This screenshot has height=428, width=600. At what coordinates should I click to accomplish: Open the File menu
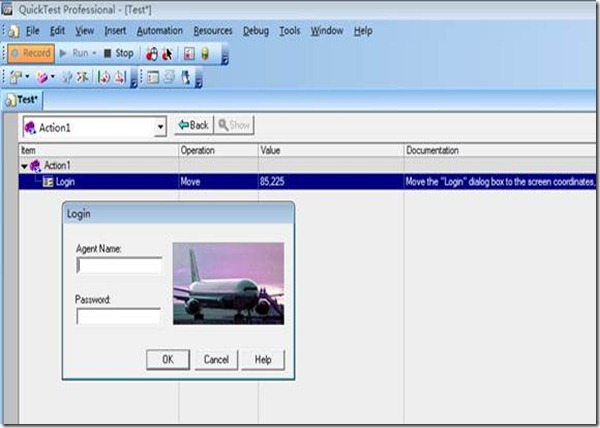(33, 31)
